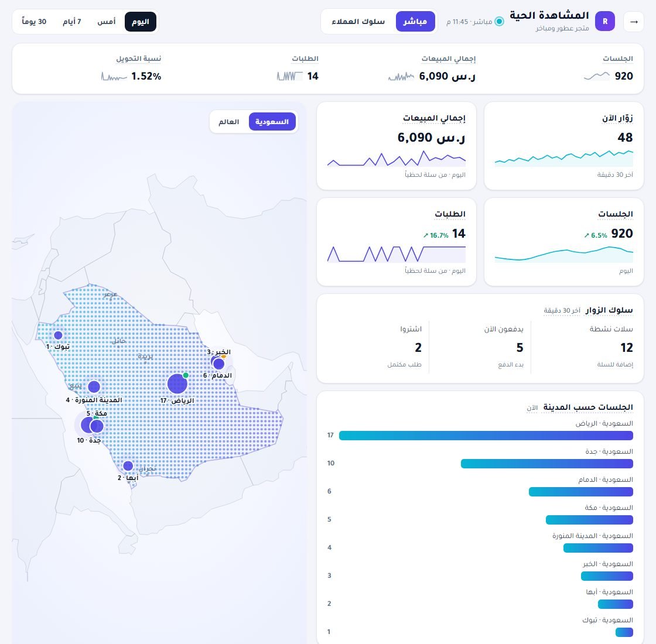Click the الرياض sessions bar
656x644 pixels.
tap(486, 436)
